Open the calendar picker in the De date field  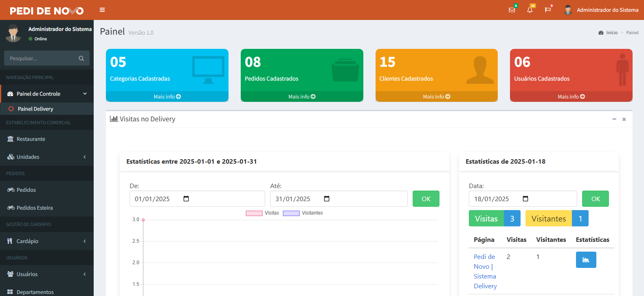coord(186,199)
